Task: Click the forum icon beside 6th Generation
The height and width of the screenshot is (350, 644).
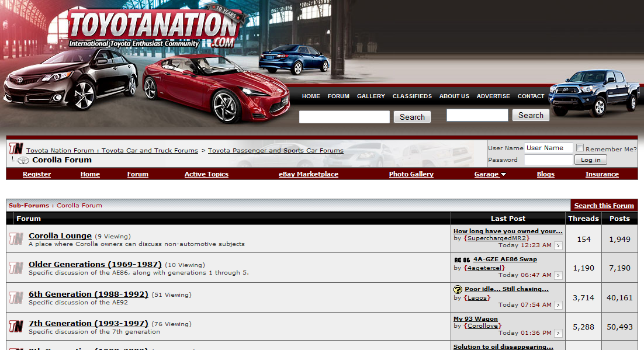Action: pyautogui.click(x=16, y=297)
